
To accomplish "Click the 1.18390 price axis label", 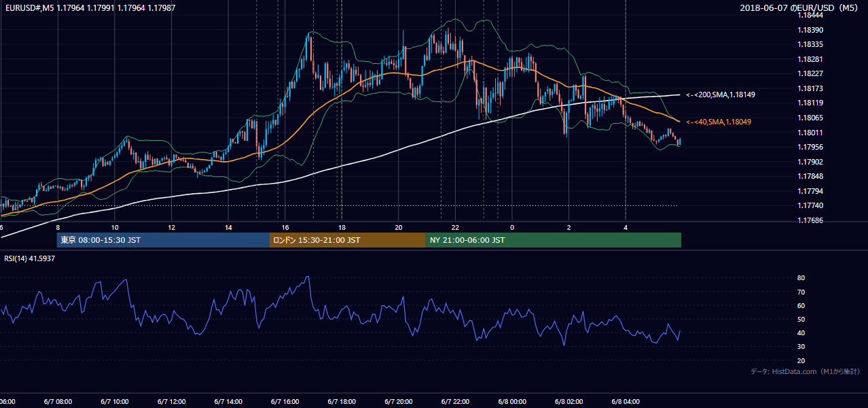I will [810, 30].
